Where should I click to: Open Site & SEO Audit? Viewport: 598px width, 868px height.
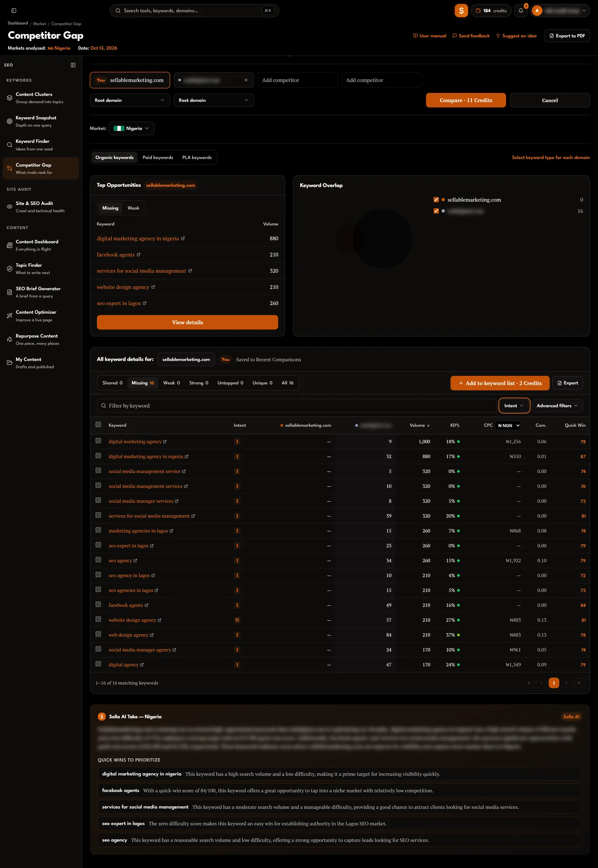click(41, 207)
